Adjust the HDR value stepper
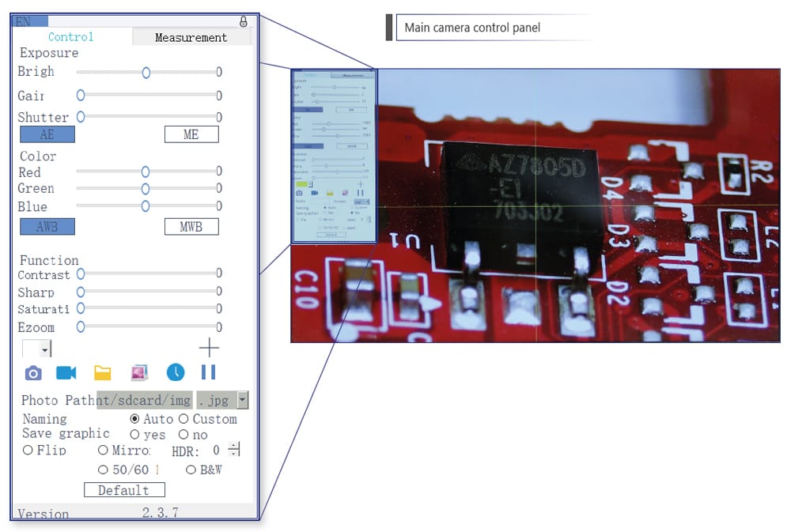Viewport: 791px width, 532px height. point(234,449)
